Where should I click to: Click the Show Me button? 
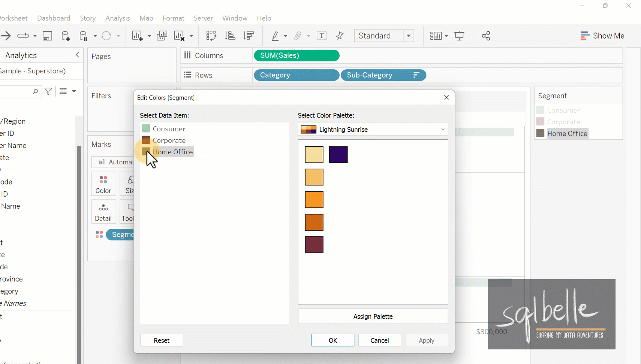point(602,36)
